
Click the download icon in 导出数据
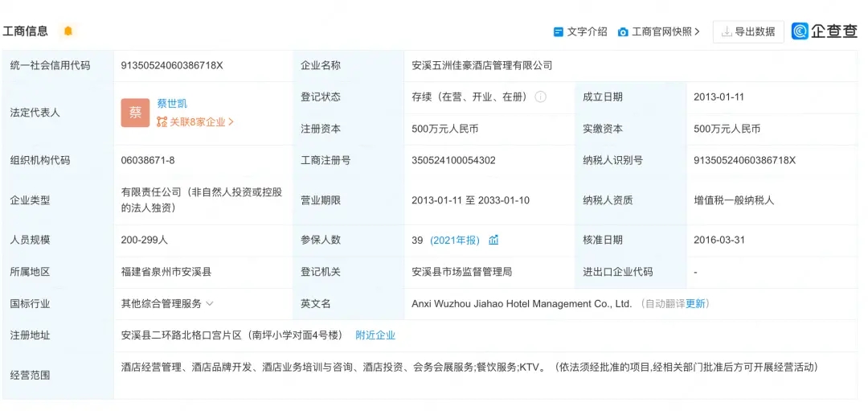point(727,32)
